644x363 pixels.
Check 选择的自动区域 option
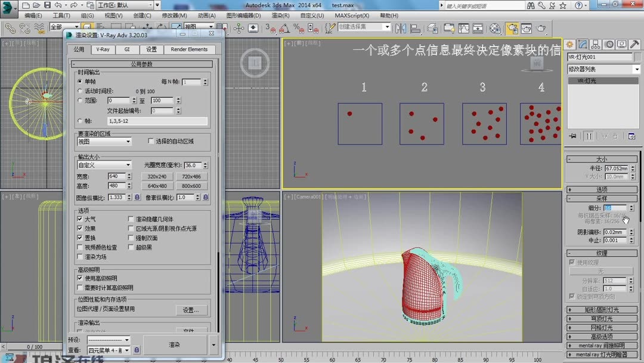150,141
